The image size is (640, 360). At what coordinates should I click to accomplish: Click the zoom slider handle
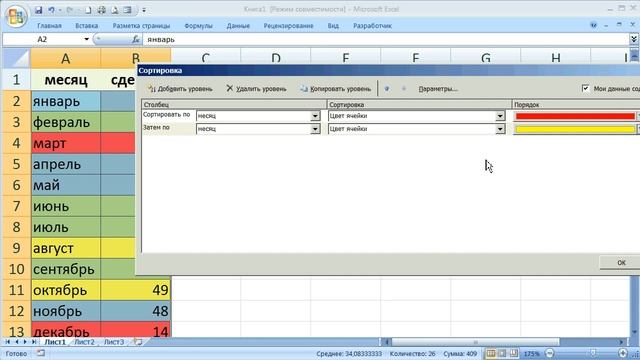click(593, 353)
